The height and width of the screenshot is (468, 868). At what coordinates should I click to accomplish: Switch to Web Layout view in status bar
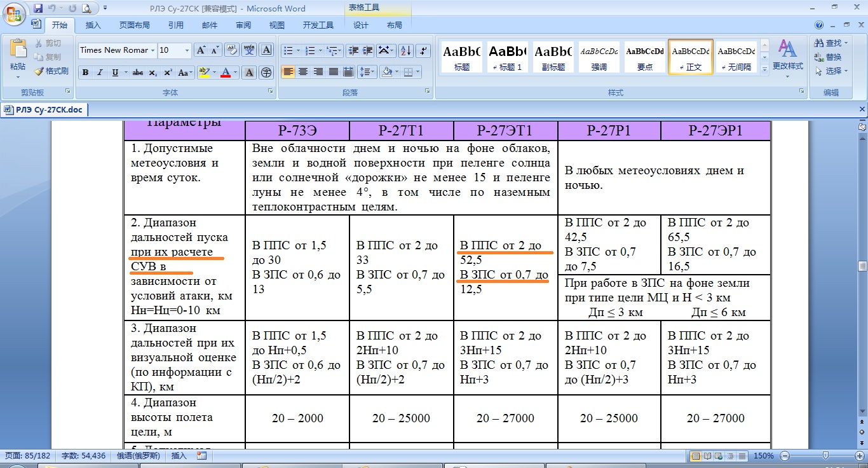click(719, 456)
